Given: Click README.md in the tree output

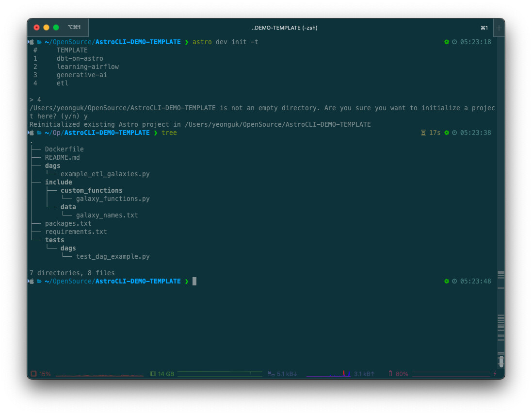Looking at the screenshot, I should [63, 157].
